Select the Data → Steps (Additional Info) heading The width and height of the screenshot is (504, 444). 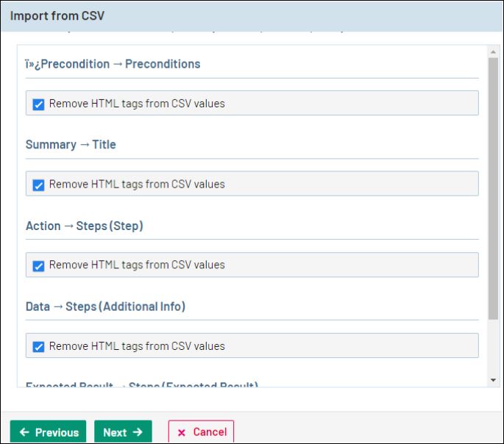point(105,307)
